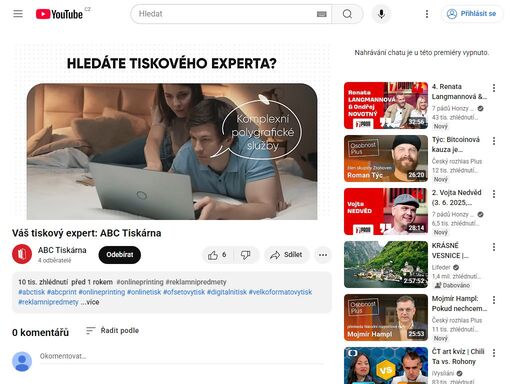Open the on-screen keyboard icon in search
This screenshot has width=512, height=384.
[321, 14]
